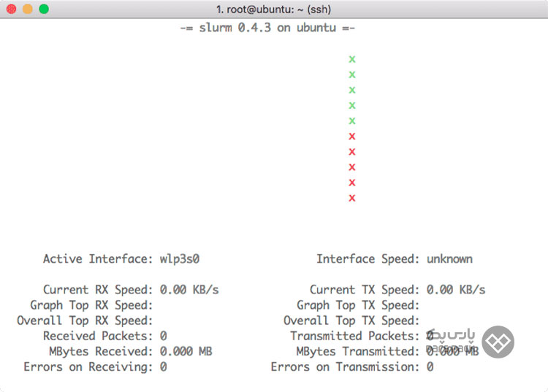Click the Parspack diamond logo watermark
548x392 pixels.
click(498, 342)
